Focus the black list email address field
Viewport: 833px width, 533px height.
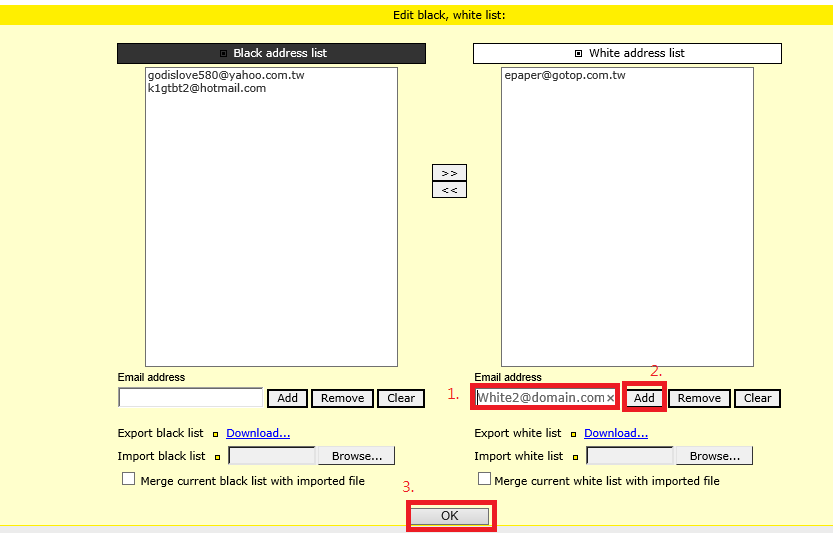[x=190, y=398]
